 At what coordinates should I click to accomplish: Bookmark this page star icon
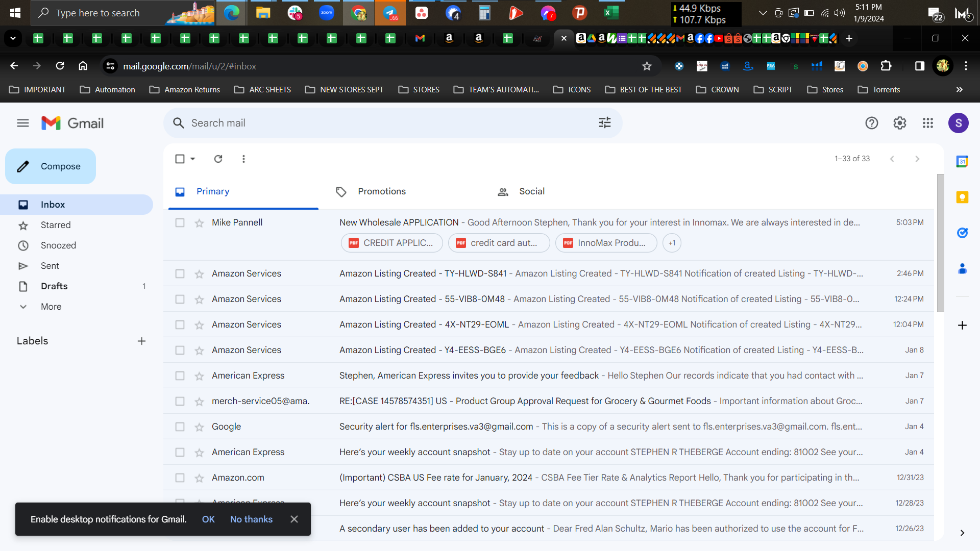[x=647, y=66]
